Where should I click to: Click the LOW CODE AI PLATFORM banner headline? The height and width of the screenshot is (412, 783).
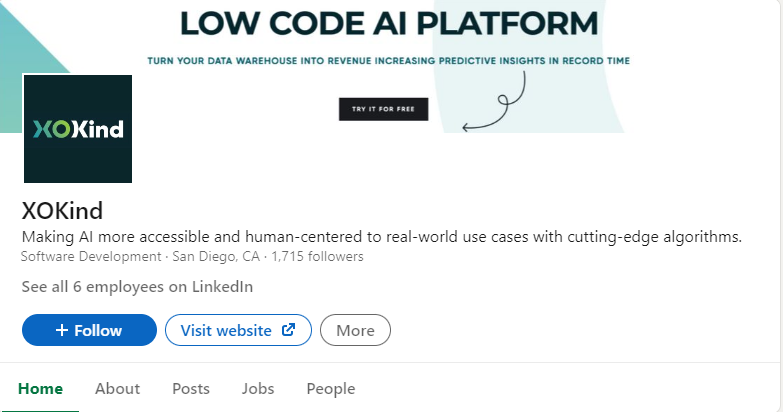389,23
